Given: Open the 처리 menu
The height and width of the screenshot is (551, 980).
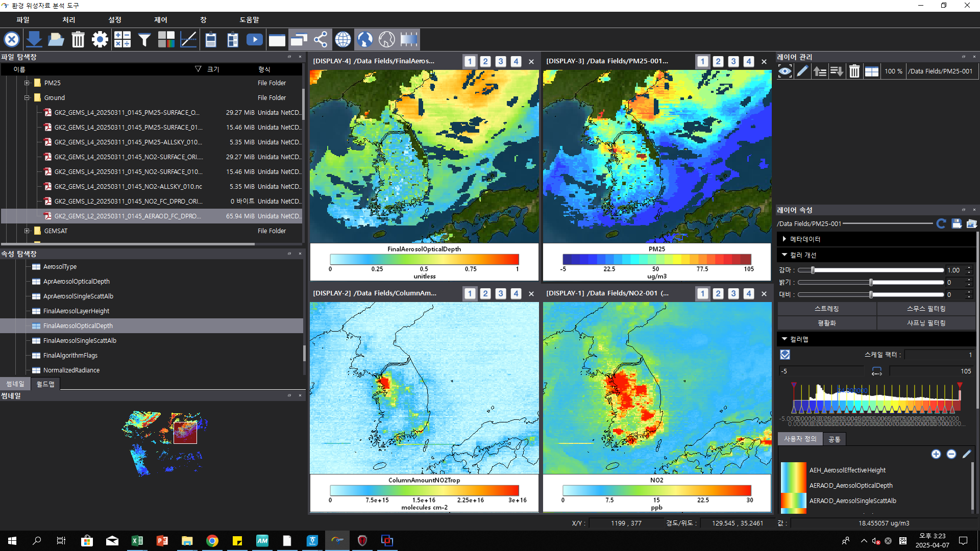Looking at the screenshot, I should pos(68,19).
